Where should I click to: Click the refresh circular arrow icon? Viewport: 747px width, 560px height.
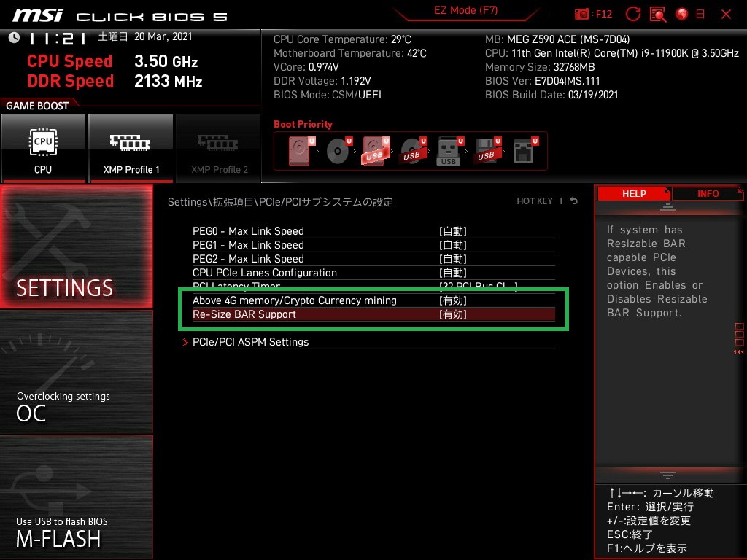[632, 15]
